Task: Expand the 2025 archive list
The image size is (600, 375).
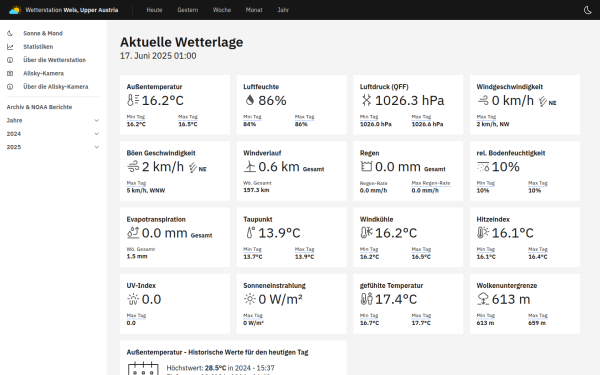Action: pos(53,147)
